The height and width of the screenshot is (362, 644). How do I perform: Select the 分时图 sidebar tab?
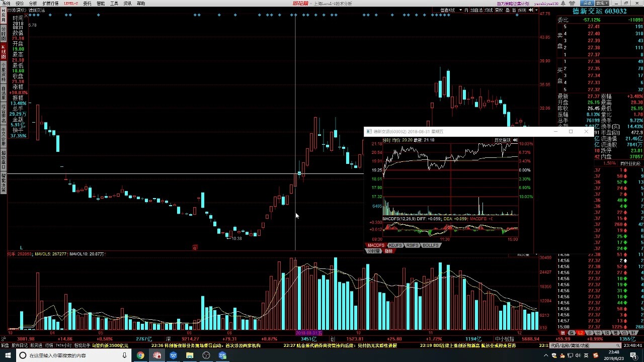pos(3,33)
